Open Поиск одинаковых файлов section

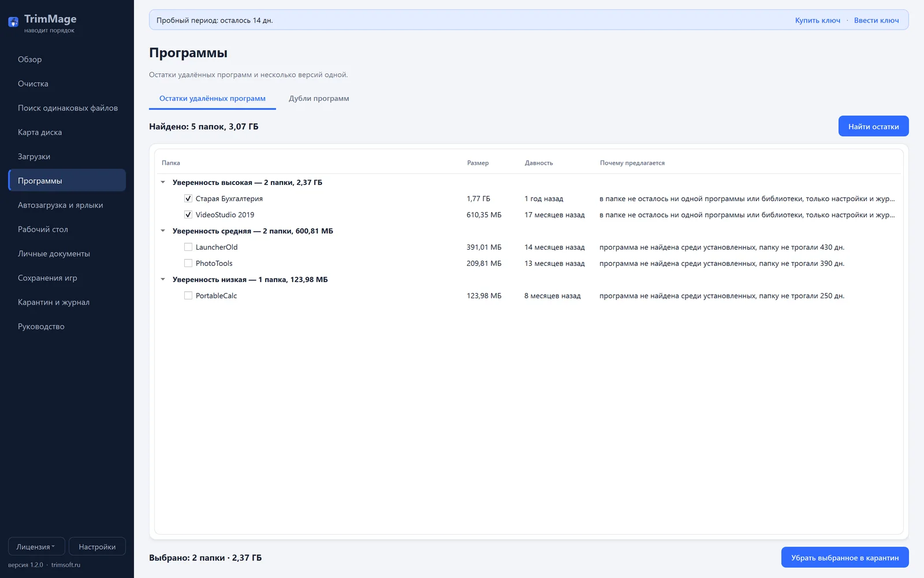[67, 108]
